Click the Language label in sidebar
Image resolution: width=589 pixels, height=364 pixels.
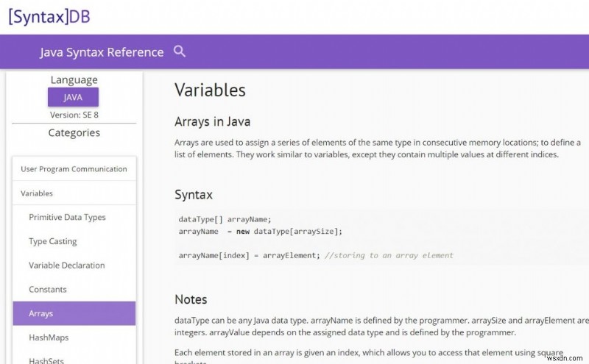74,80
